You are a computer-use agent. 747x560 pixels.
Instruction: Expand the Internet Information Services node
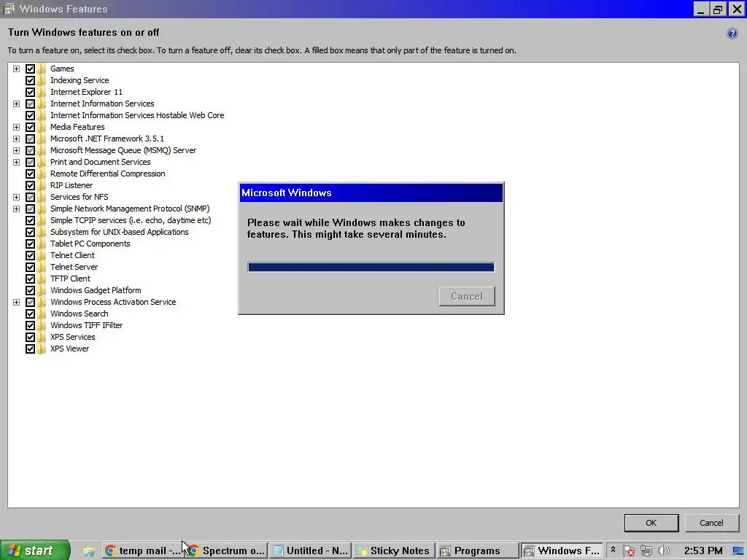pos(16,104)
